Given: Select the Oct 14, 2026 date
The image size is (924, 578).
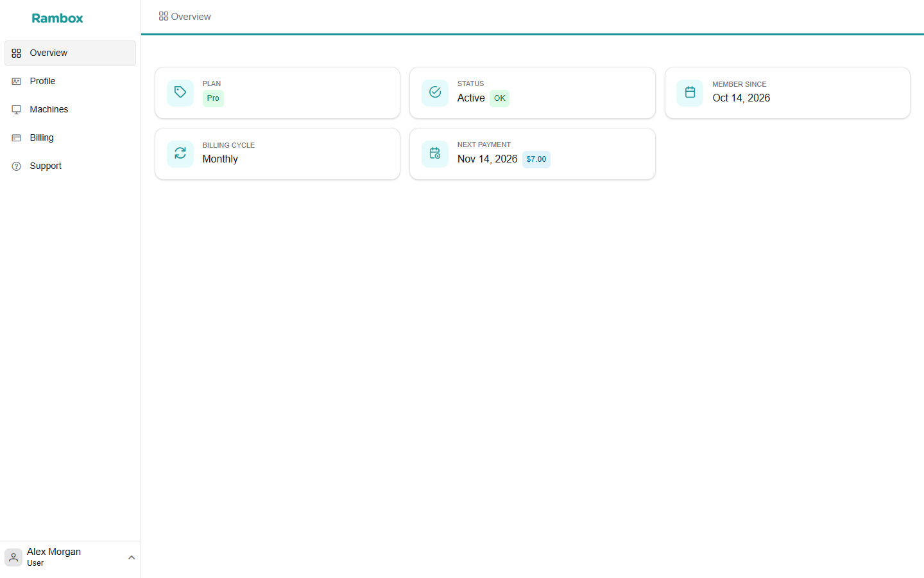Looking at the screenshot, I should pyautogui.click(x=741, y=98).
